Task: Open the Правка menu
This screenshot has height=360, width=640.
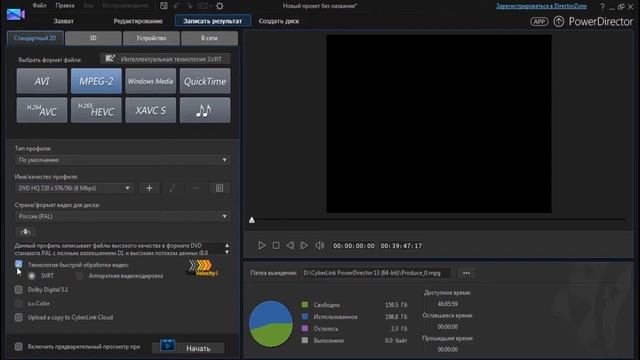Action: click(65, 6)
